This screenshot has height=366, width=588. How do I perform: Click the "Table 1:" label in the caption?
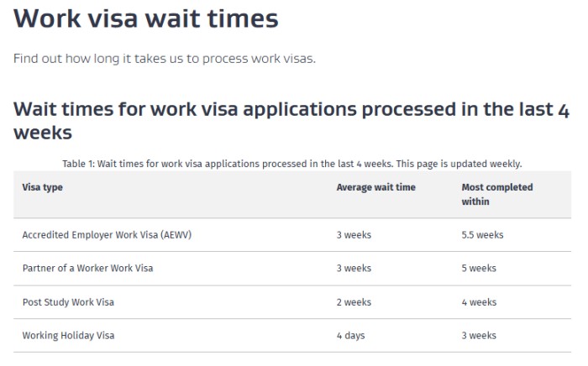(x=79, y=164)
